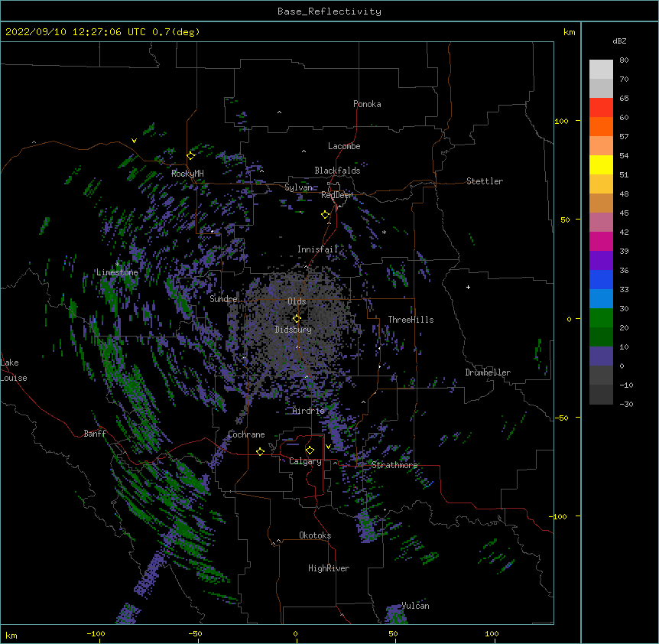Viewport: 659px width, 644px height.
Task: Select the yellow 54 dBZ legend swatch
Action: (x=601, y=164)
